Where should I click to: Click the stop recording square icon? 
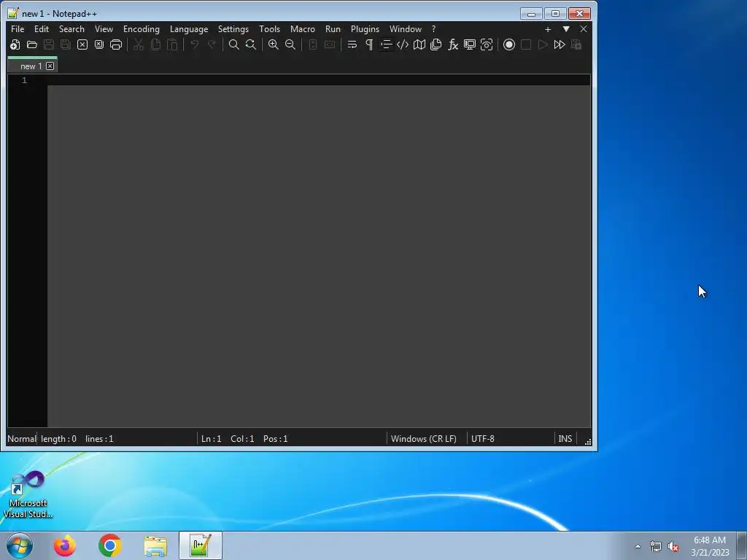[526, 44]
